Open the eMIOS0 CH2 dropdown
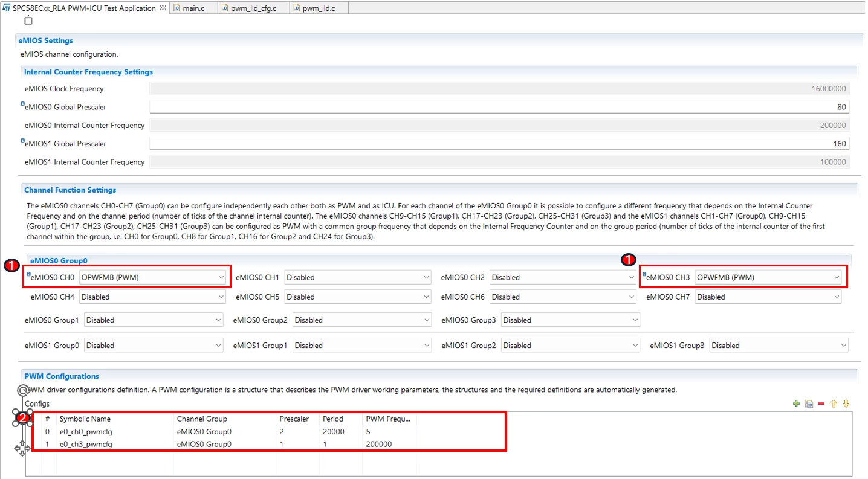868x479 pixels. [563, 277]
